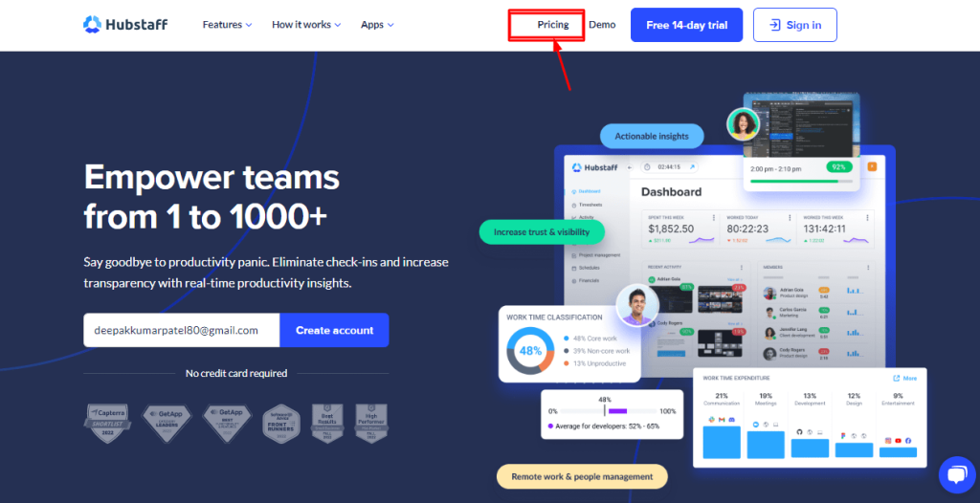Start the Free 14-day trial
The height and width of the screenshot is (503, 980).
(x=686, y=25)
